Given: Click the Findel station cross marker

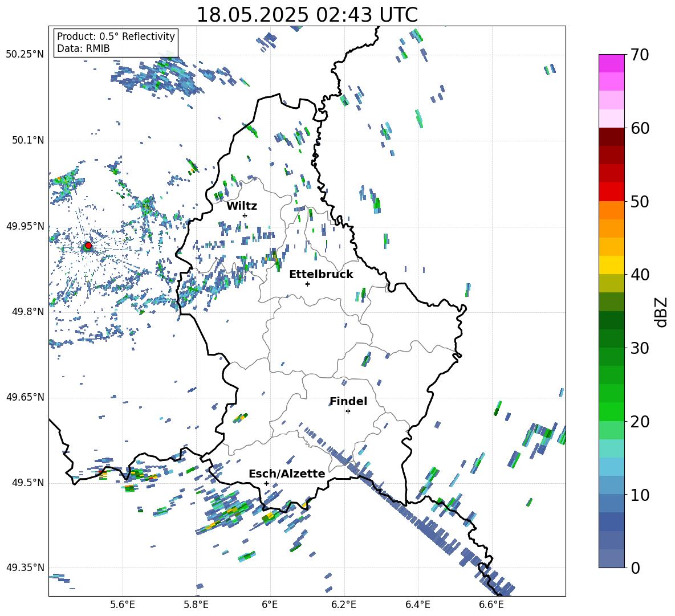Looking at the screenshot, I should tap(348, 411).
